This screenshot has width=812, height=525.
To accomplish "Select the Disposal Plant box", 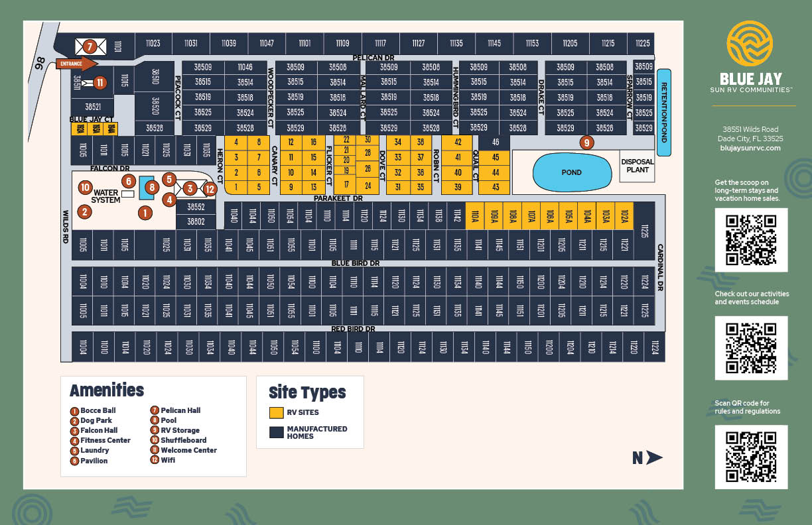I will 637,166.
